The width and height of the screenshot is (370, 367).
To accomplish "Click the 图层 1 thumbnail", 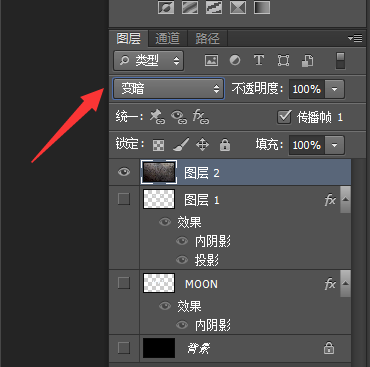I will pos(159,199).
